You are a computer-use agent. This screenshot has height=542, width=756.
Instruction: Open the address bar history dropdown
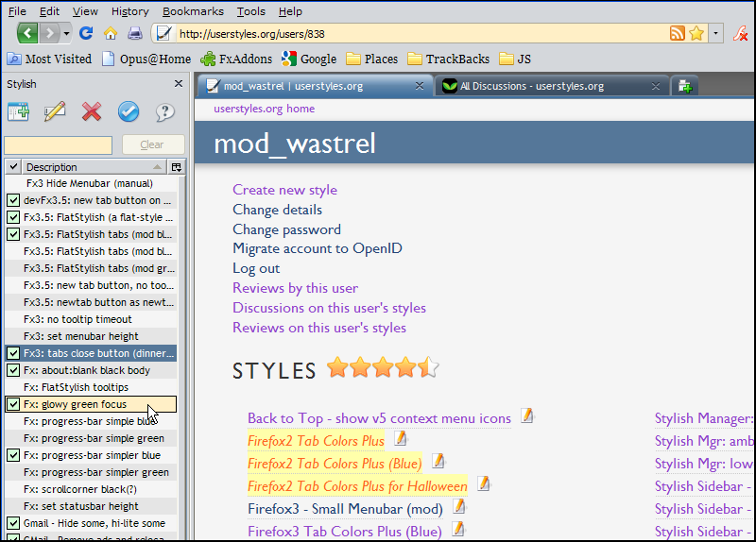tap(715, 33)
